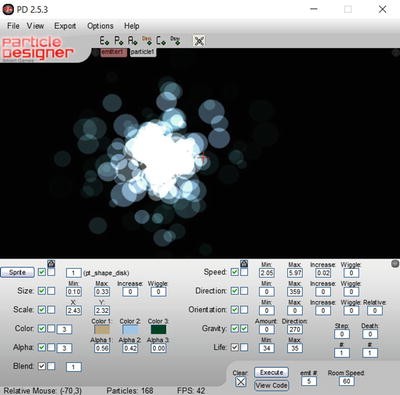This screenshot has width=400, height=395.
Task: Click the crossed-tools icon in toolbar
Action: pos(199,41)
